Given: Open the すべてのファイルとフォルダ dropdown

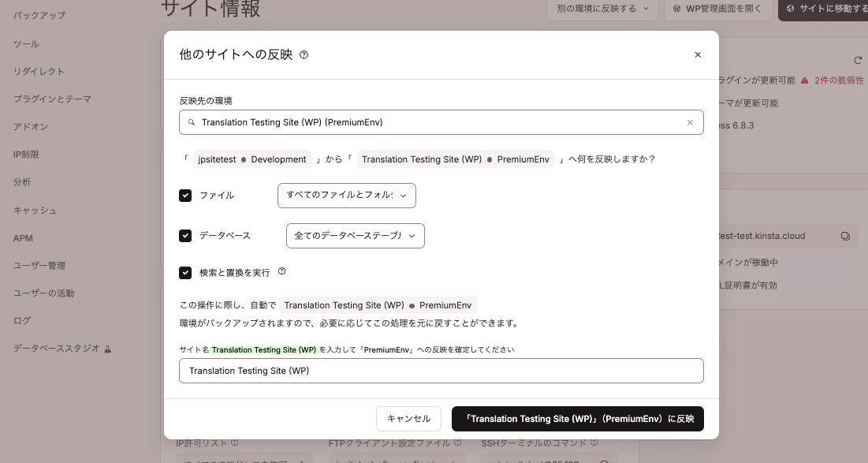Looking at the screenshot, I should click(x=346, y=196).
